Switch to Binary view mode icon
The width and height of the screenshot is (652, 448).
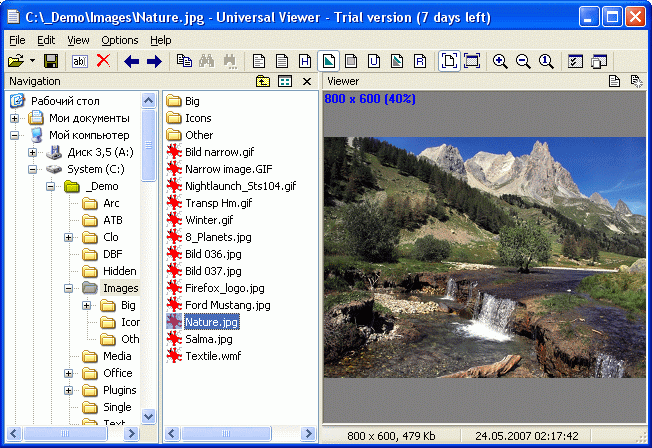pyautogui.click(x=282, y=61)
